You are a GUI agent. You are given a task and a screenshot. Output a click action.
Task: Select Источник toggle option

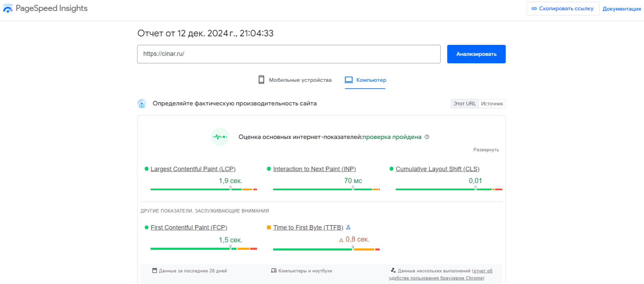492,104
